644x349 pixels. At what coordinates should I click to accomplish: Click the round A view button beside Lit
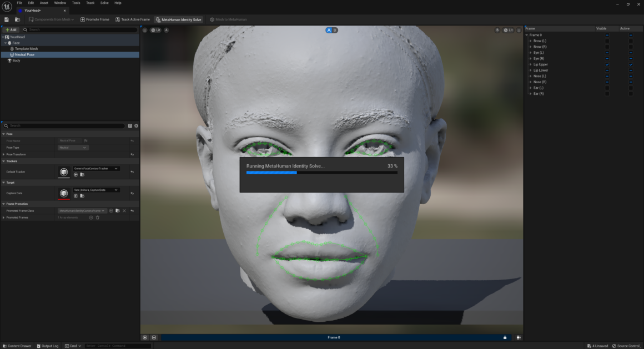coord(167,30)
